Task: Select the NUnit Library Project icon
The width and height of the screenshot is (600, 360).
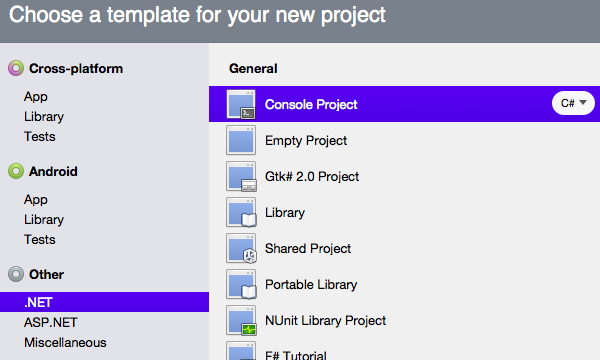Action: [x=241, y=320]
